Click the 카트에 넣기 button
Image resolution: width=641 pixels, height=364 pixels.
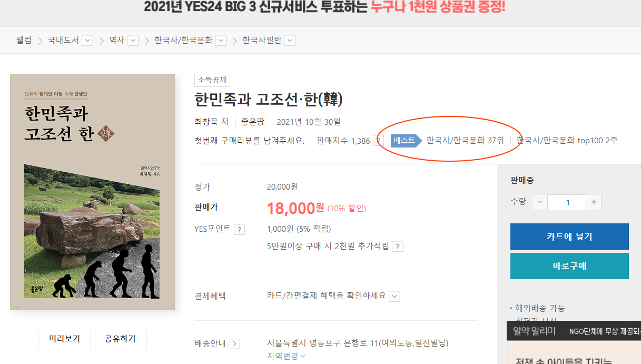[x=569, y=237]
